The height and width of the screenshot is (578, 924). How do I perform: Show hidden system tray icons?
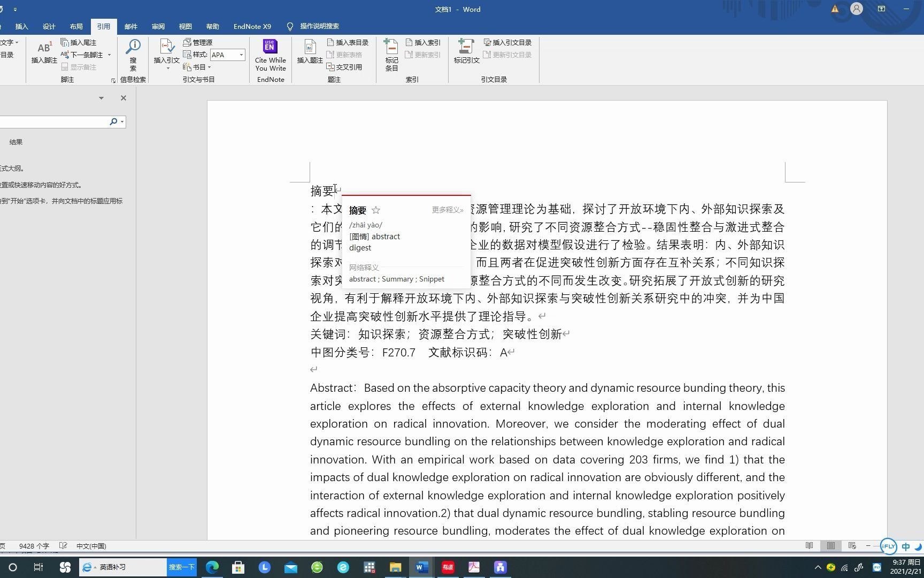(x=818, y=567)
